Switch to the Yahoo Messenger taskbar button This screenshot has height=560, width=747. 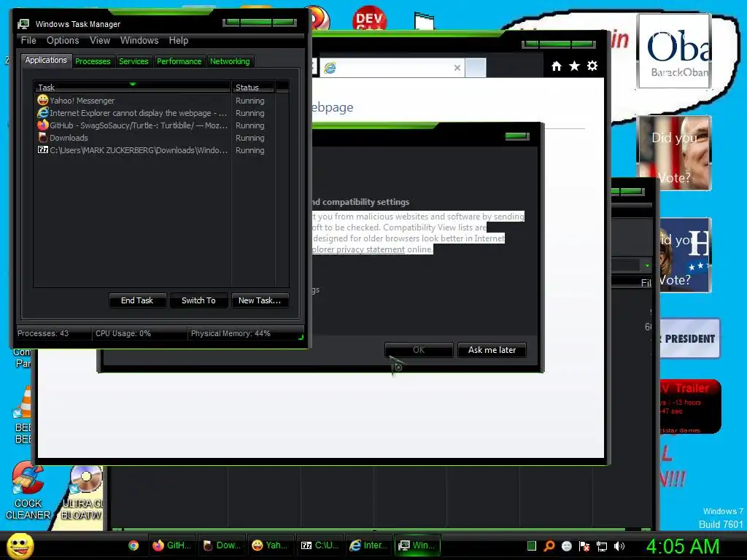click(x=270, y=545)
